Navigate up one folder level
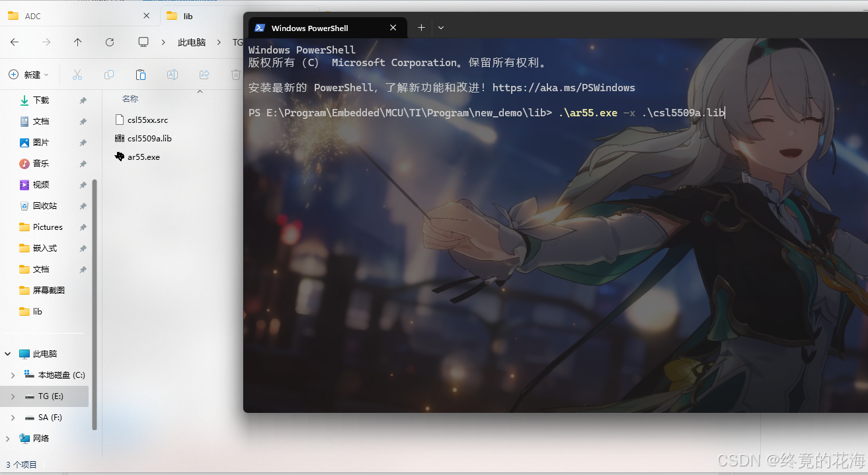This screenshot has width=868, height=475. [x=78, y=42]
